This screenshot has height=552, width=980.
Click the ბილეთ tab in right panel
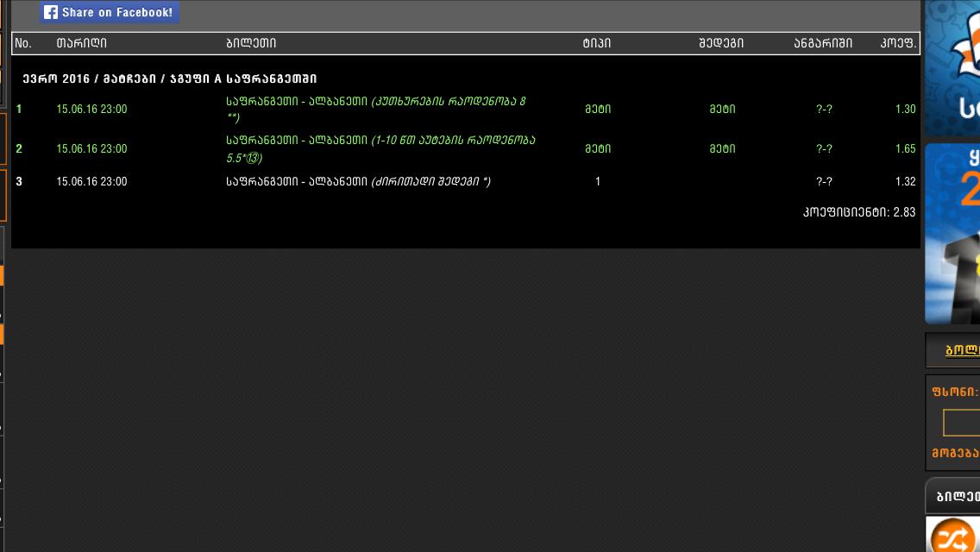tap(952, 496)
